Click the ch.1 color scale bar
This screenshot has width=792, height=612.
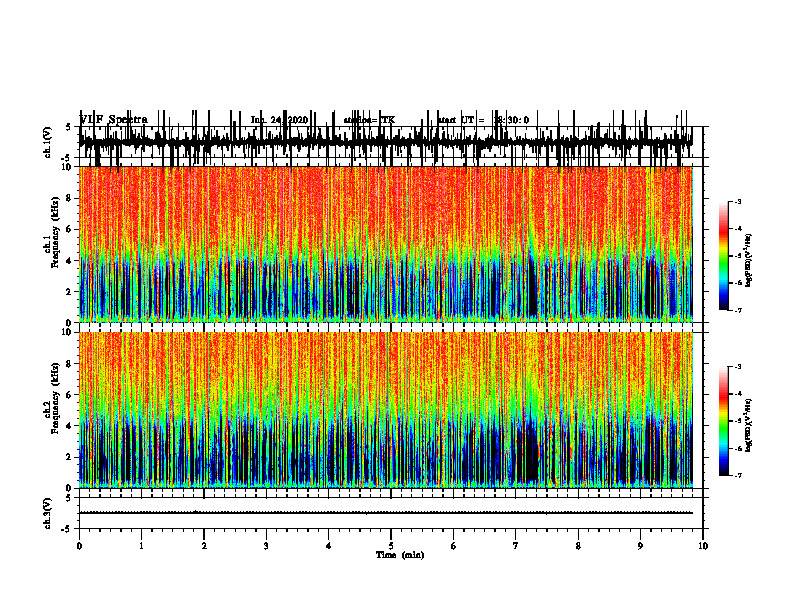point(724,256)
